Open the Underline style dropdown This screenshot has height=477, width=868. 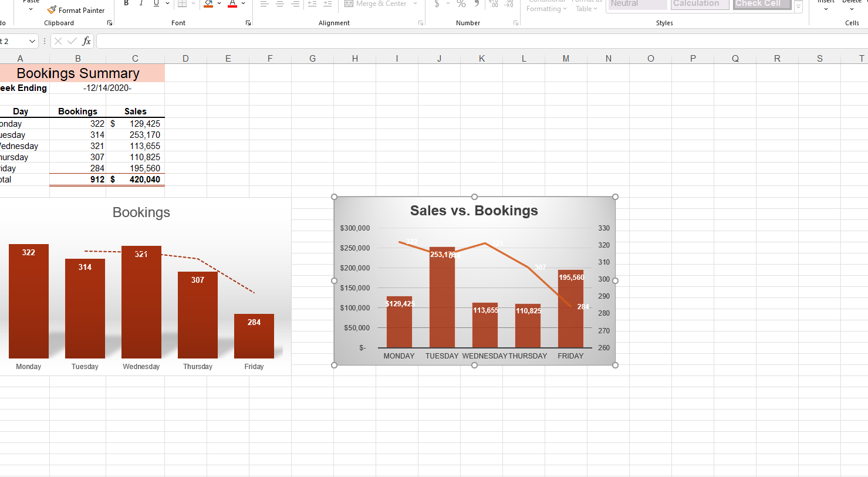pyautogui.click(x=168, y=3)
